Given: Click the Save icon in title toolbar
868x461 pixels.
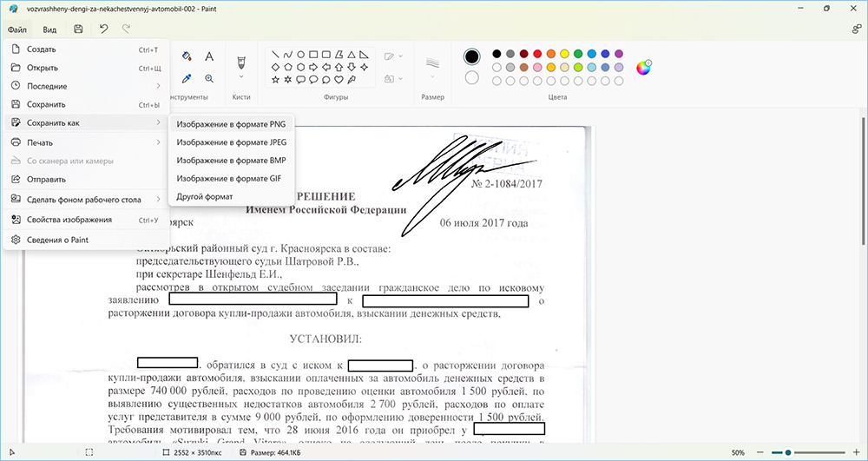Looking at the screenshot, I should click(x=79, y=30).
